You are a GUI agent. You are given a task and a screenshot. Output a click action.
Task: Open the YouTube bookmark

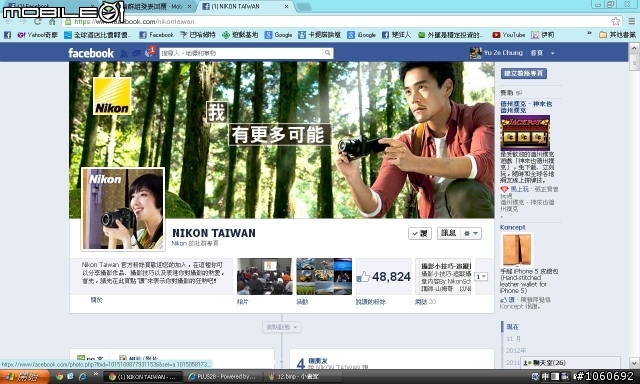509,35
